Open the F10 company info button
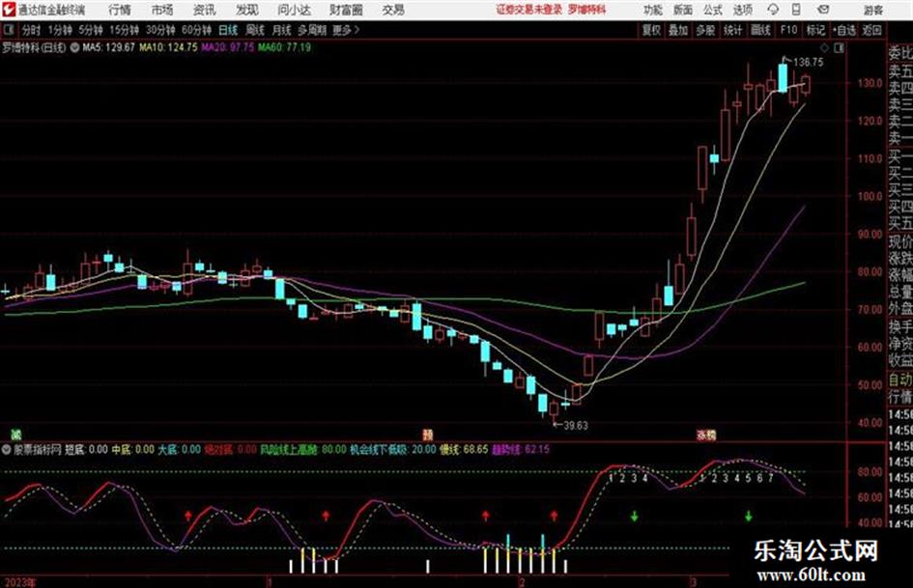This screenshot has height=588, width=913. coord(789,30)
